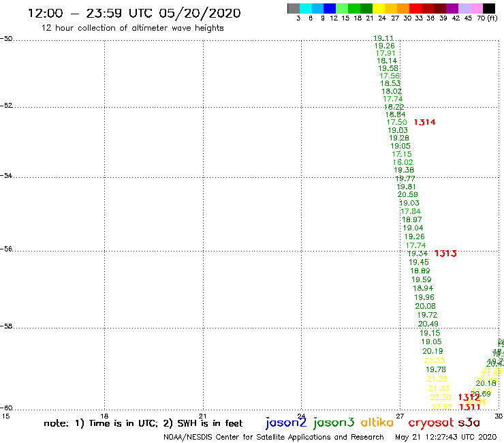The height and width of the screenshot is (443, 504).
Task: Click the '12 hour collection' subtitle
Action: pos(132,28)
